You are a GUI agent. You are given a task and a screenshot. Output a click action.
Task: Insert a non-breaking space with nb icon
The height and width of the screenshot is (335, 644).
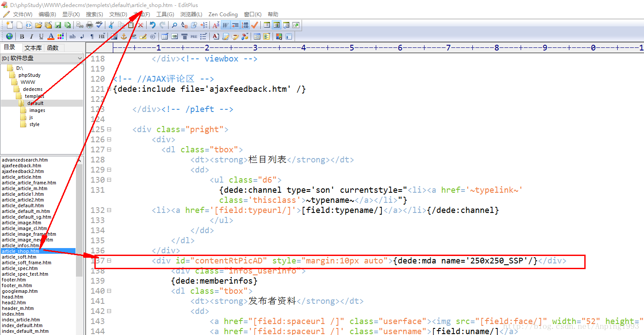click(x=72, y=36)
